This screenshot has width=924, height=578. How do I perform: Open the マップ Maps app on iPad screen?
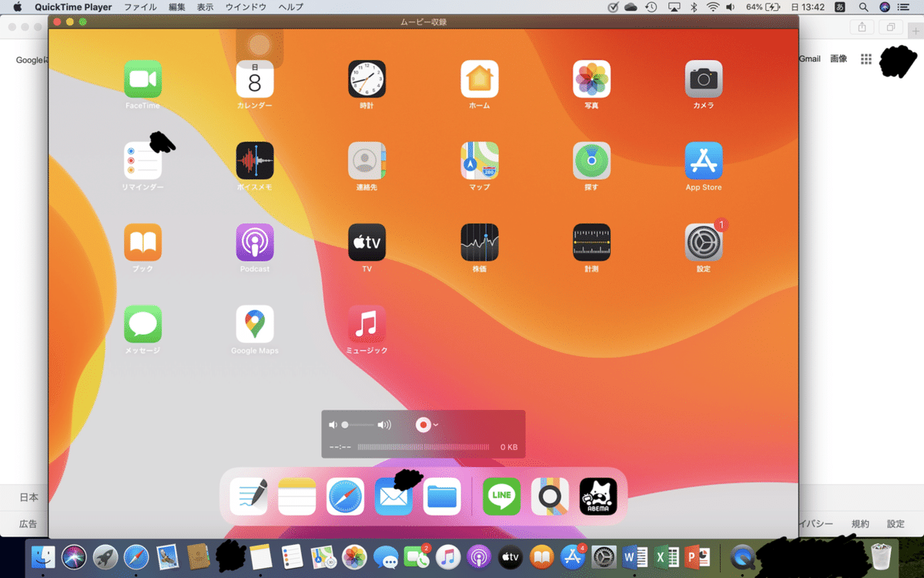(x=479, y=160)
